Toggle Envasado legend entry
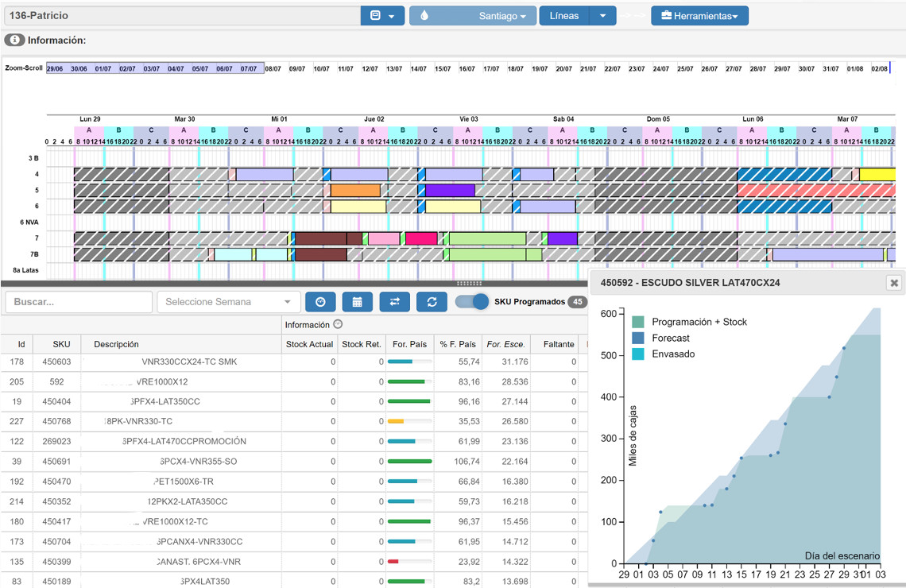Screen dimensions: 906x588 pos(664,354)
